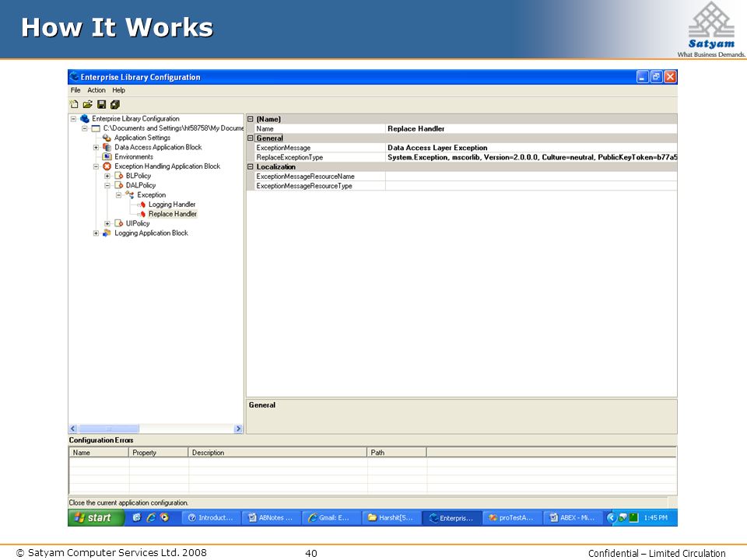Click the Logging Handler node icon
The image size is (747, 560).
click(x=142, y=205)
